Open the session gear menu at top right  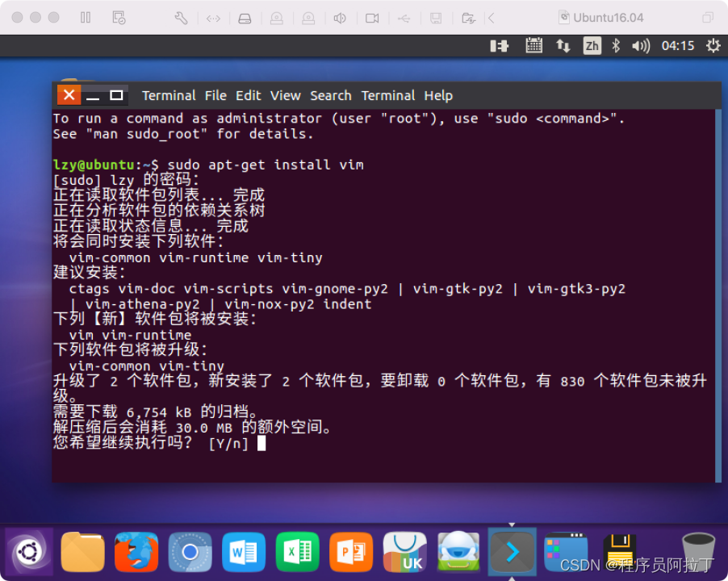(712, 46)
